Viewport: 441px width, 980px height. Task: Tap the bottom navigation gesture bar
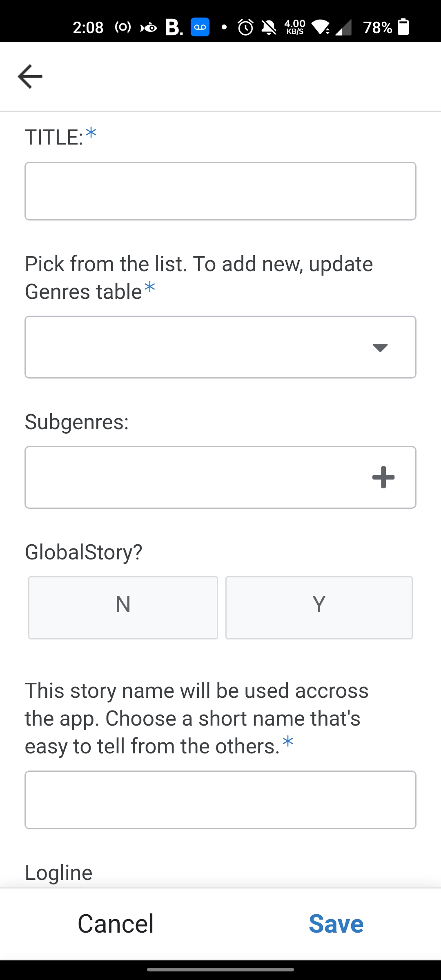[x=220, y=969]
